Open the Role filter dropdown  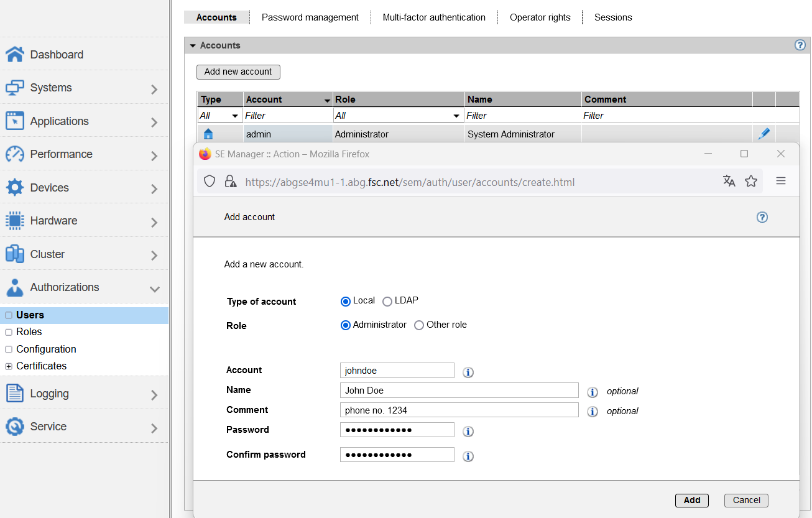point(398,116)
